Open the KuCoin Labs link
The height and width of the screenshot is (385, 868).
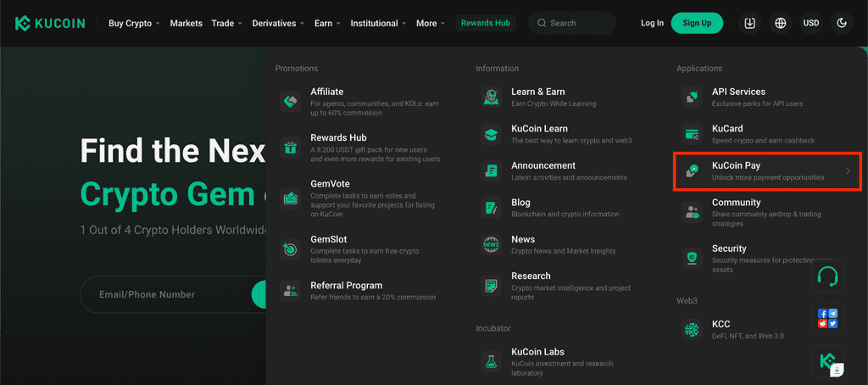tap(561, 362)
